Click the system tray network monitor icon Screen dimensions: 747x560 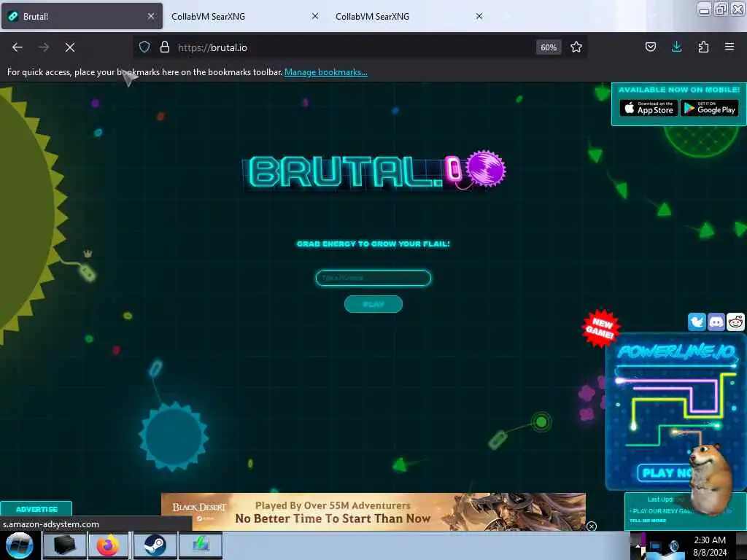click(x=656, y=546)
